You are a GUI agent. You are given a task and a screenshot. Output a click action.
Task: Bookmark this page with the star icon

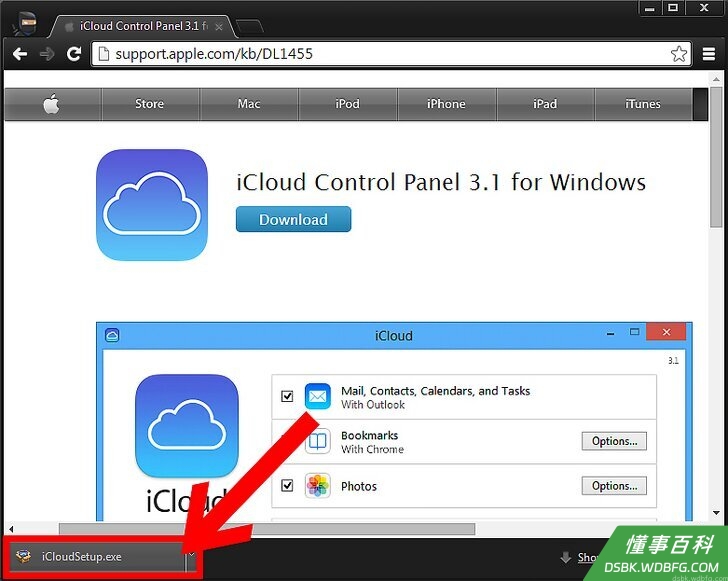tap(678, 54)
